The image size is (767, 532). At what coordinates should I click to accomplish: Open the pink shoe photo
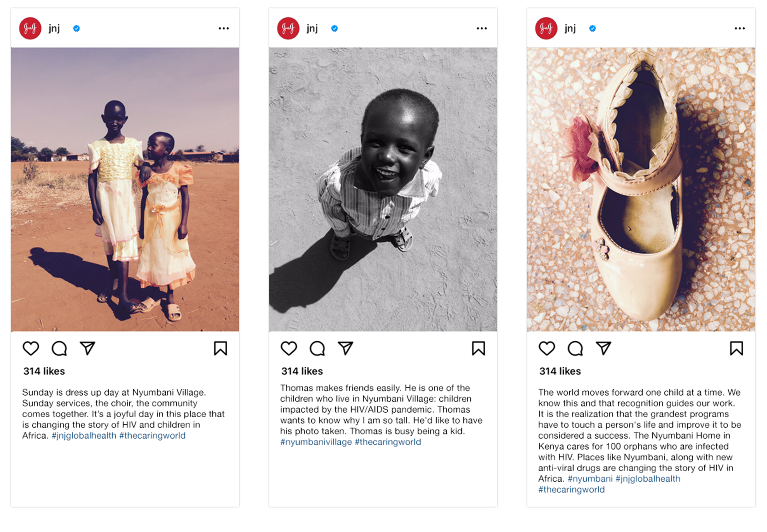(x=641, y=189)
